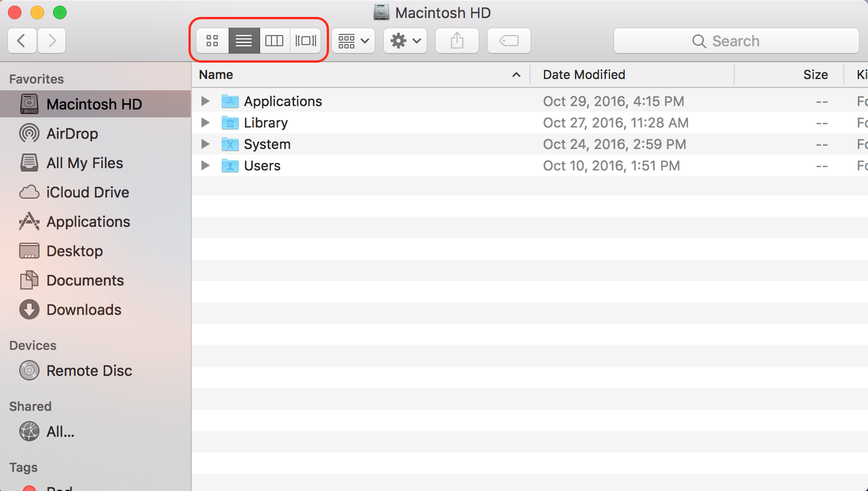Image resolution: width=868 pixels, height=491 pixels.
Task: Open Downloads in the sidebar
Action: (x=95, y=309)
